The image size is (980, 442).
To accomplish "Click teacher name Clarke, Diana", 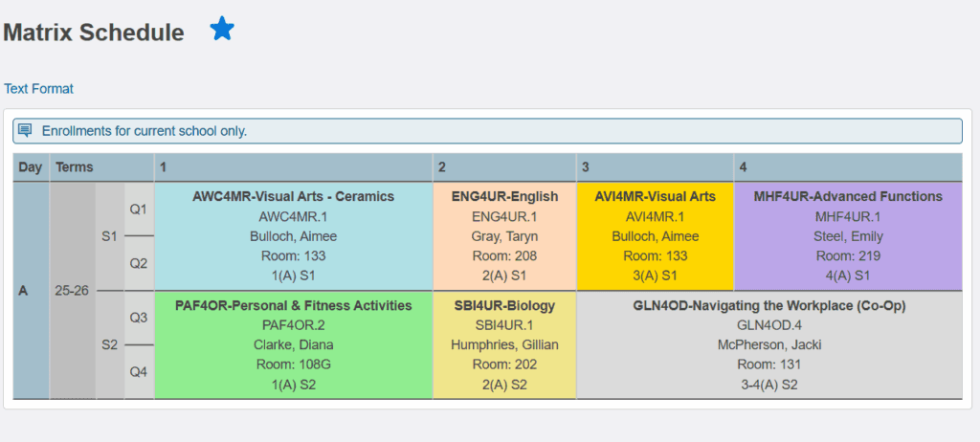I will 293,345.
